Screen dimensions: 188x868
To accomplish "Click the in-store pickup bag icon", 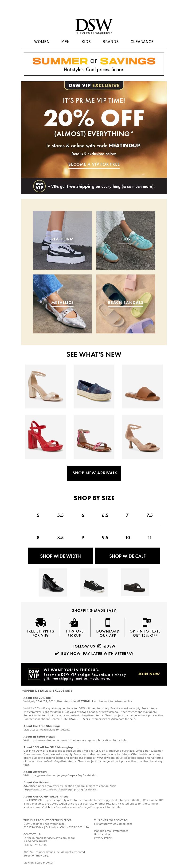I will (x=74, y=622).
